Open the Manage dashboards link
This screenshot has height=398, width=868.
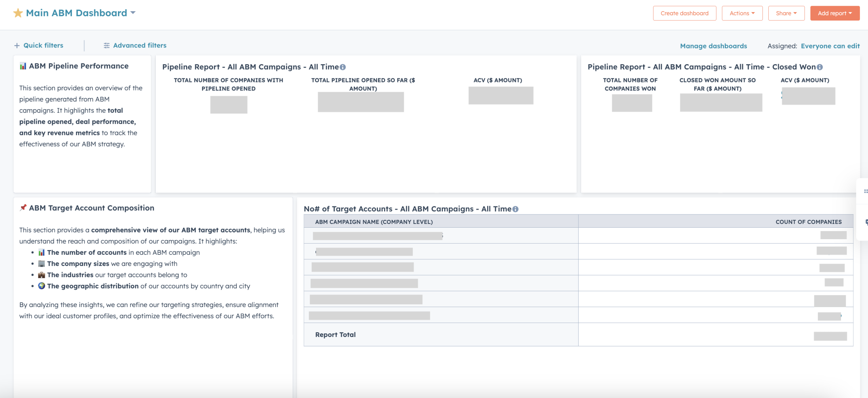tap(713, 46)
